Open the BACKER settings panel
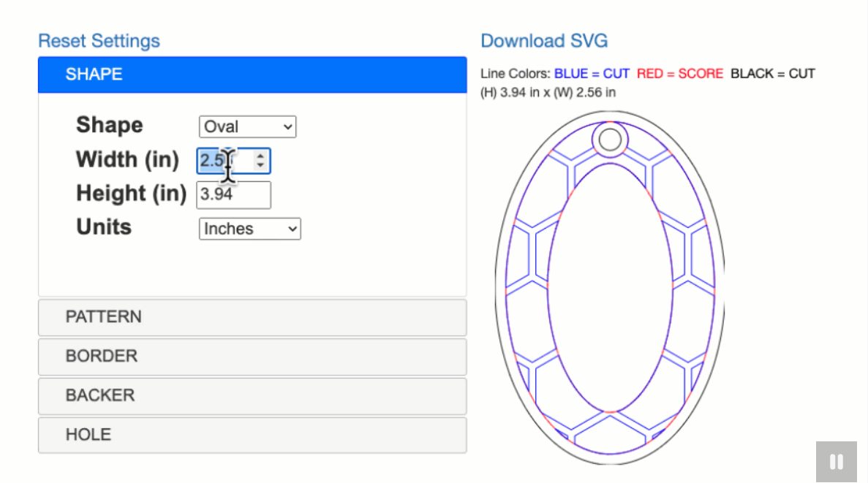868x483 pixels. (252, 396)
